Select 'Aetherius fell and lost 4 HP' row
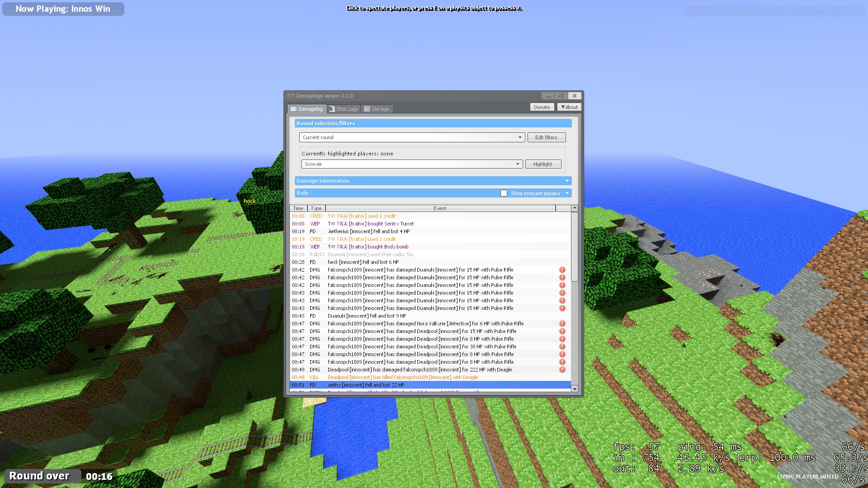This screenshot has height=488, width=868. pyautogui.click(x=430, y=231)
